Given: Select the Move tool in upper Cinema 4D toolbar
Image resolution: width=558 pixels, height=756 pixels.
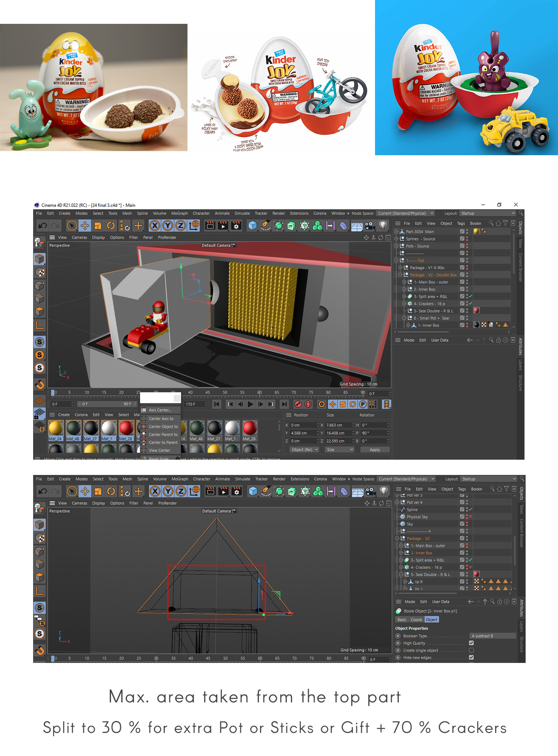Looking at the screenshot, I should click(x=85, y=226).
